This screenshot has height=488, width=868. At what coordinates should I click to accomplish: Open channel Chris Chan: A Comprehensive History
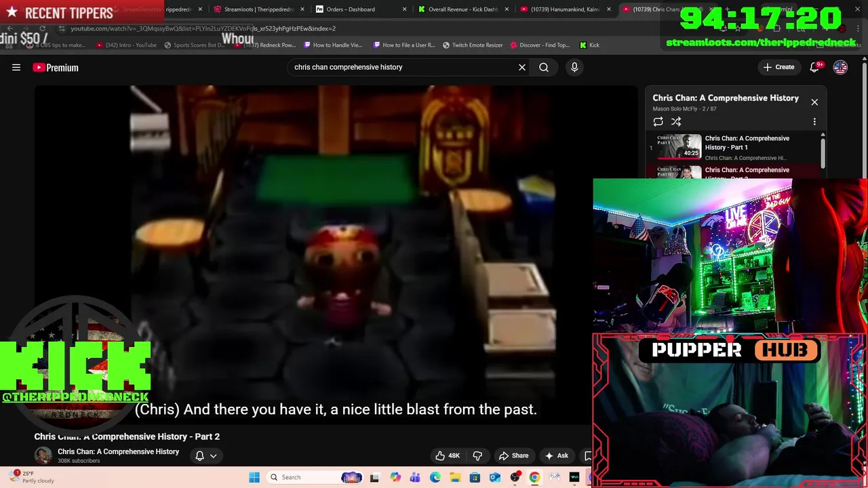pyautogui.click(x=118, y=451)
